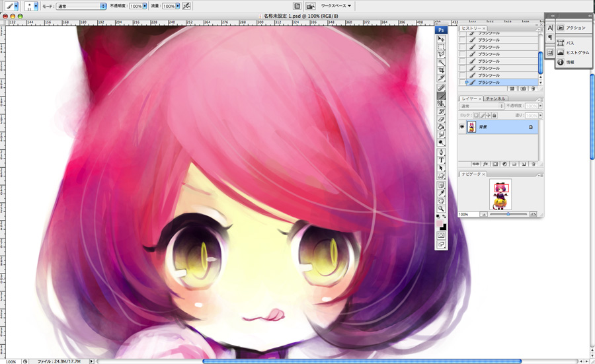Image resolution: width=595 pixels, height=364 pixels.
Task: Select the Eraser tool
Action: [x=441, y=119]
